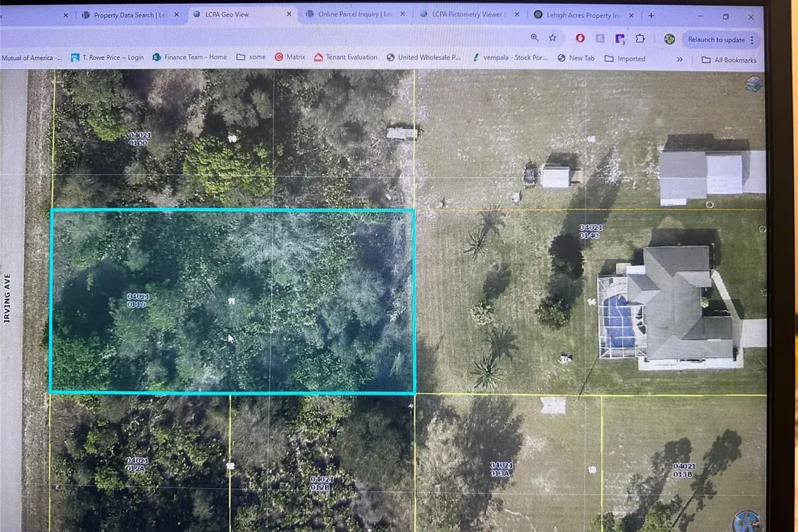This screenshot has width=798, height=532.
Task: Click the small shed on the lawn
Action: [x=556, y=177]
